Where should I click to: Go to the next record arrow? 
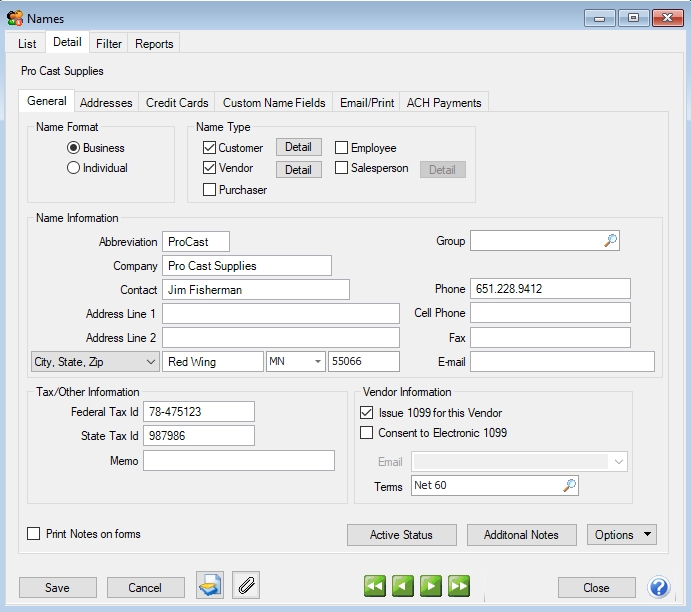tap(431, 587)
